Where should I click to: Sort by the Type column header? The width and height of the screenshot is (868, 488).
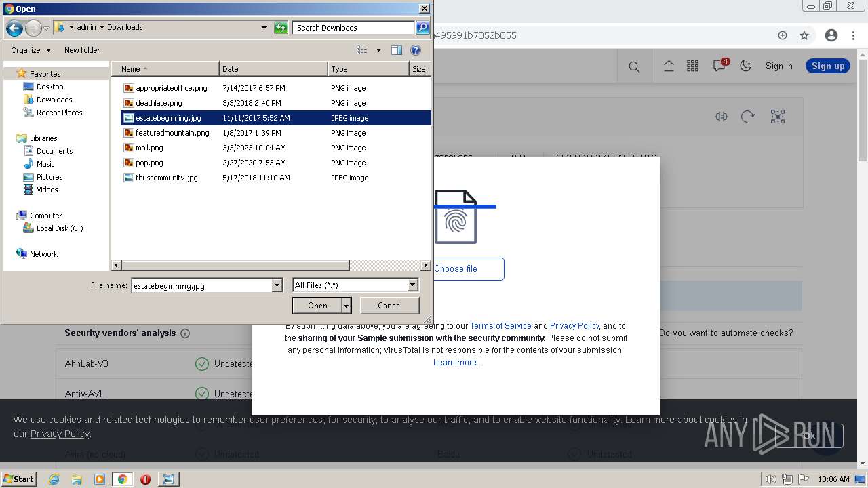[368, 69]
